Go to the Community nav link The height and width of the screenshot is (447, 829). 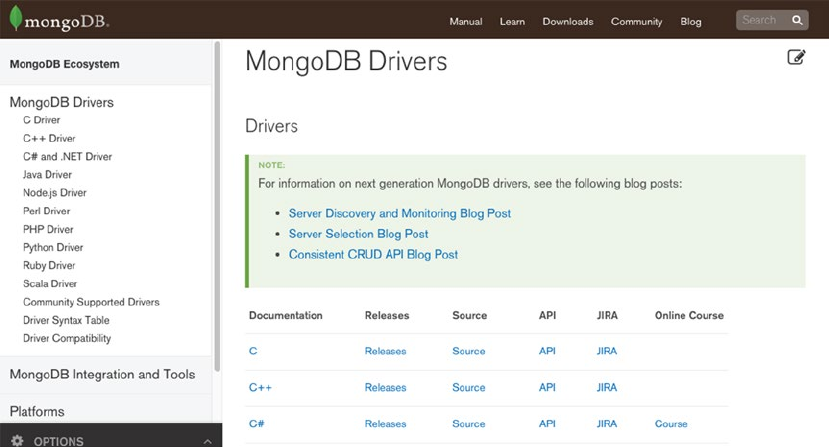pos(636,21)
